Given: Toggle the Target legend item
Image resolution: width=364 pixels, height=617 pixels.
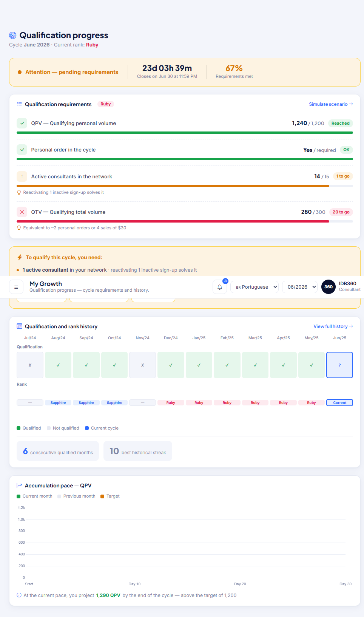Looking at the screenshot, I should [110, 496].
